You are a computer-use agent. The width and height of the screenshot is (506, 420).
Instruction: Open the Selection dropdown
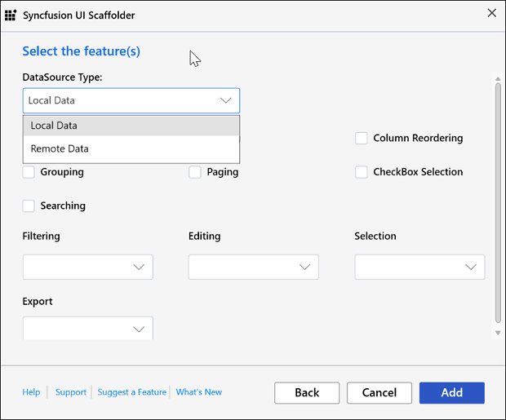coord(419,267)
